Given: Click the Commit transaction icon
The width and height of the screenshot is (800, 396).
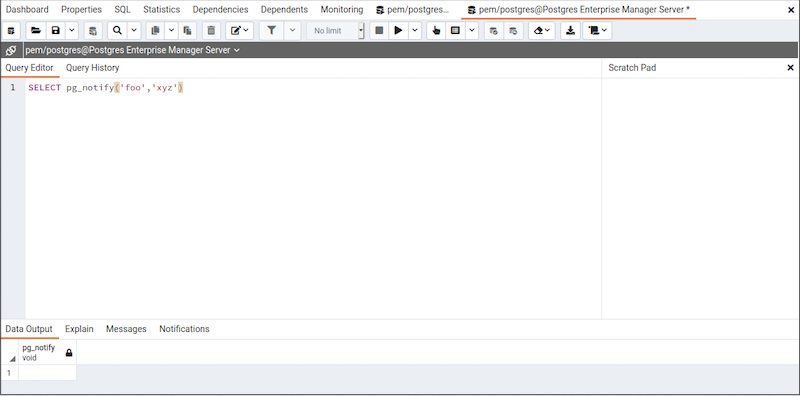Looking at the screenshot, I should (x=493, y=31).
